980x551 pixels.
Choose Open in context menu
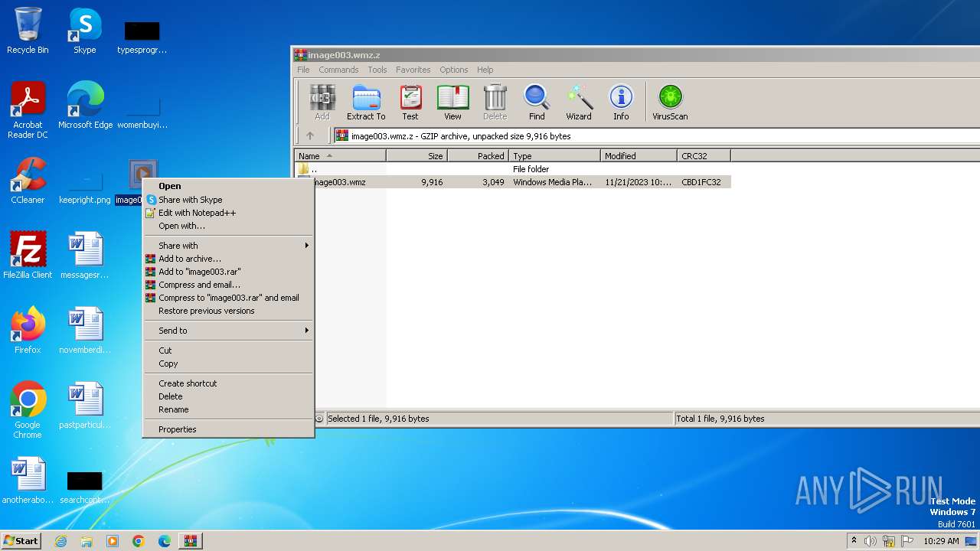click(x=228, y=186)
